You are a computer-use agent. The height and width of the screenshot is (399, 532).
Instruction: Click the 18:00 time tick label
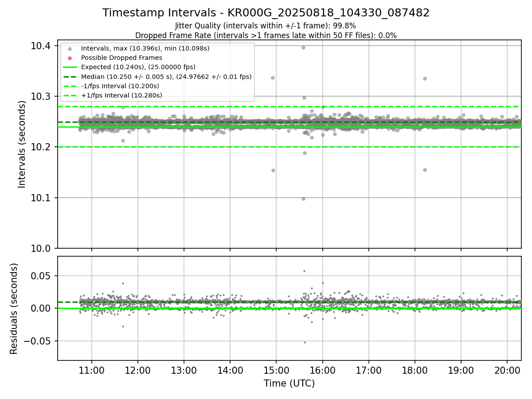pos(415,369)
